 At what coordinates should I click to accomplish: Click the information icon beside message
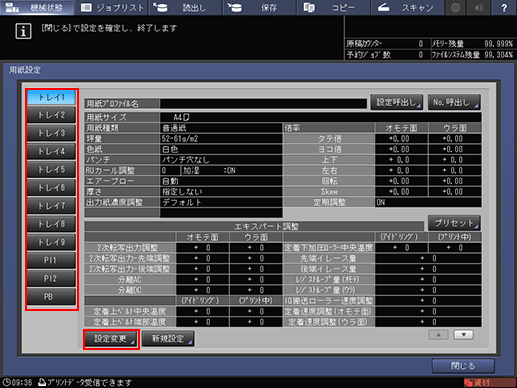(x=23, y=31)
